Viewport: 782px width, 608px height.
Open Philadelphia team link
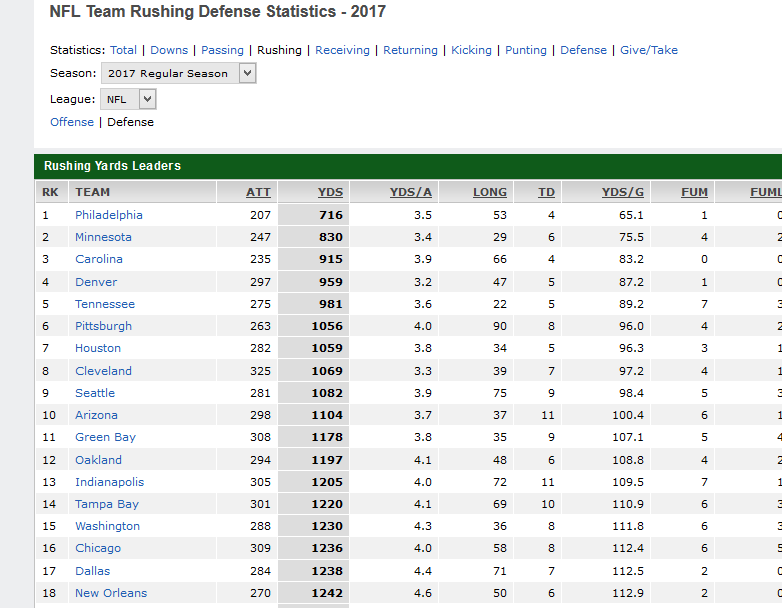(109, 215)
